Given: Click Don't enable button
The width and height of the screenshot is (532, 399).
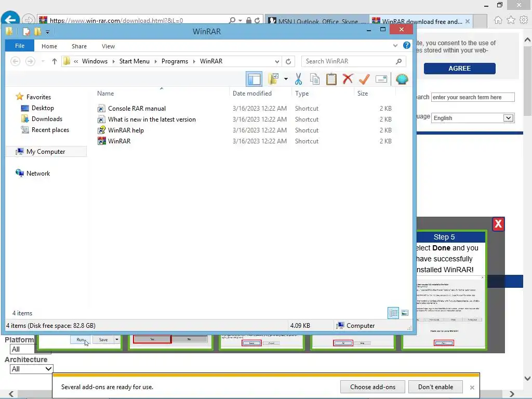Looking at the screenshot, I should 435,387.
